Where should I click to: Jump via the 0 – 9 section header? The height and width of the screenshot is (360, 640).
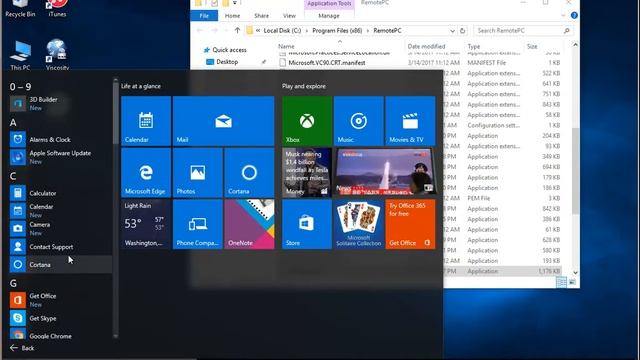tap(20, 87)
